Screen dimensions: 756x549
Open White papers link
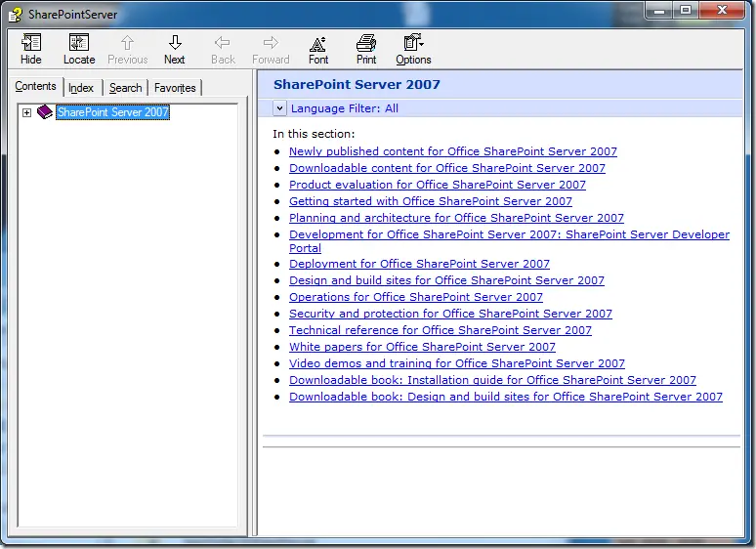(x=422, y=347)
